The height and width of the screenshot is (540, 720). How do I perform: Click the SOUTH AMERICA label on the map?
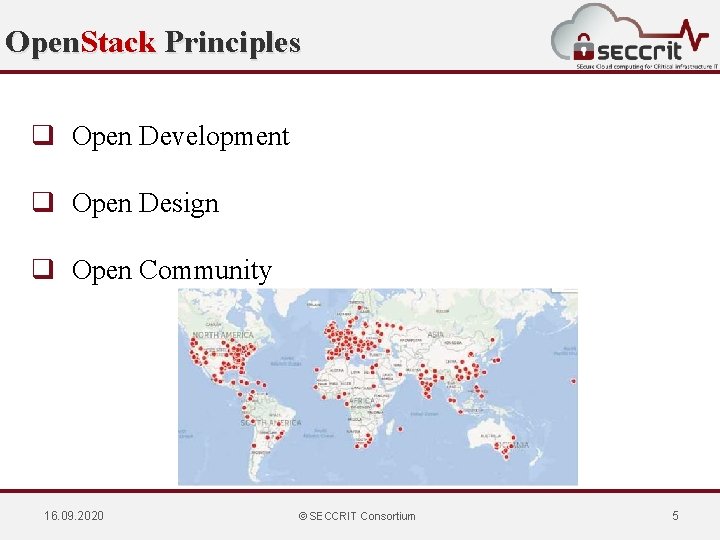point(271,422)
